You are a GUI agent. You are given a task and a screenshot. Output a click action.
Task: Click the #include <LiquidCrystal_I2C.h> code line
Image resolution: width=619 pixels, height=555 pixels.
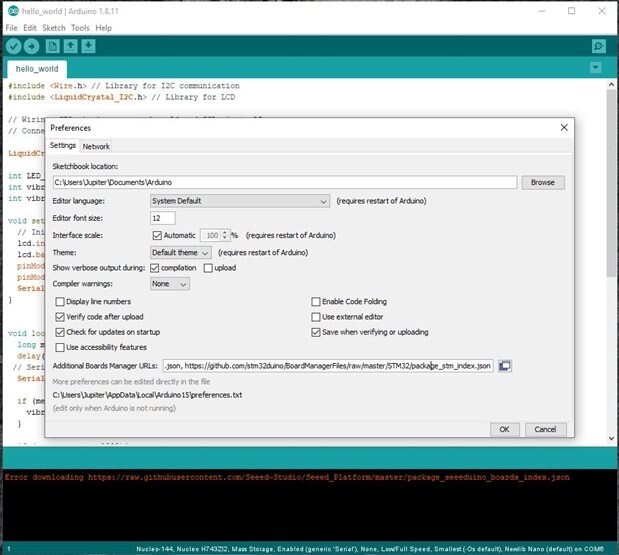[x=122, y=97]
